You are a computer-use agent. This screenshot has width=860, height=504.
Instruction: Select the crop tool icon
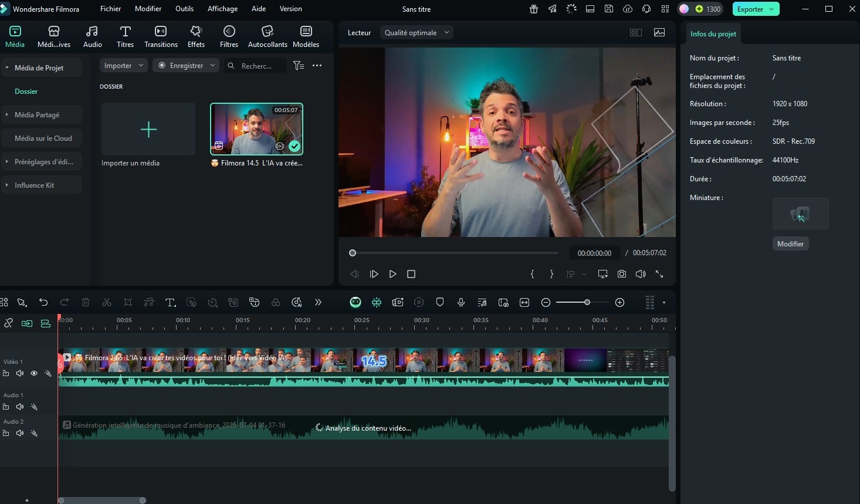click(128, 302)
